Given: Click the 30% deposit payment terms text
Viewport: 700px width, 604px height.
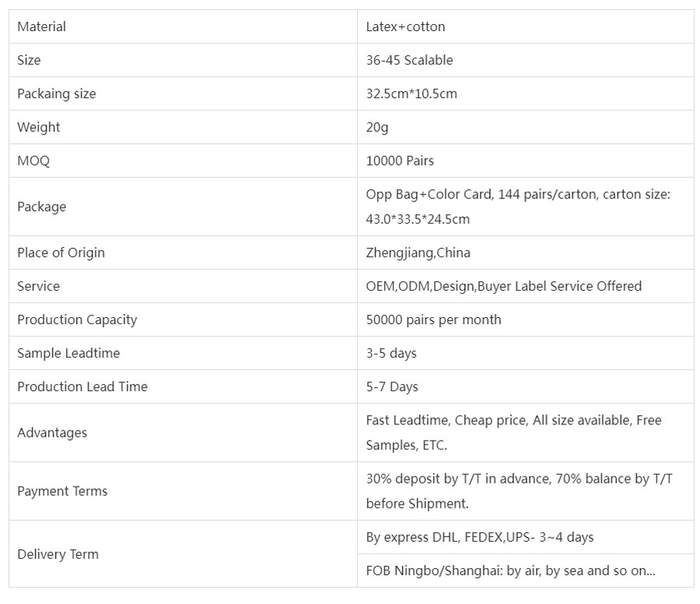Looking at the screenshot, I should pyautogui.click(x=519, y=491).
